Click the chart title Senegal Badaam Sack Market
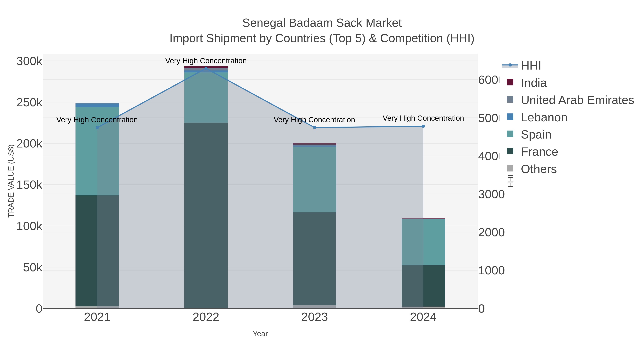The image size is (644, 362). 322,23
